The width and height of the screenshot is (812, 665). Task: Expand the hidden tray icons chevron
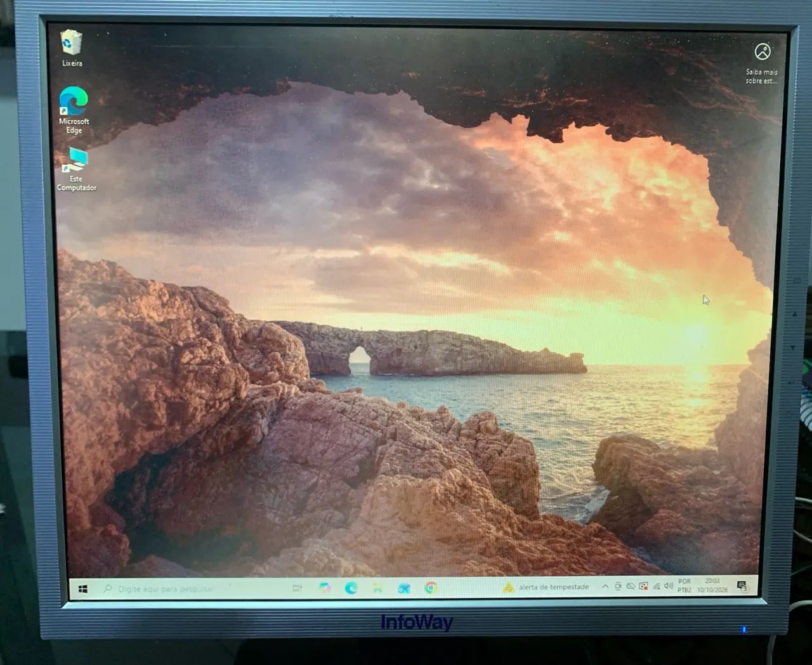point(605,586)
